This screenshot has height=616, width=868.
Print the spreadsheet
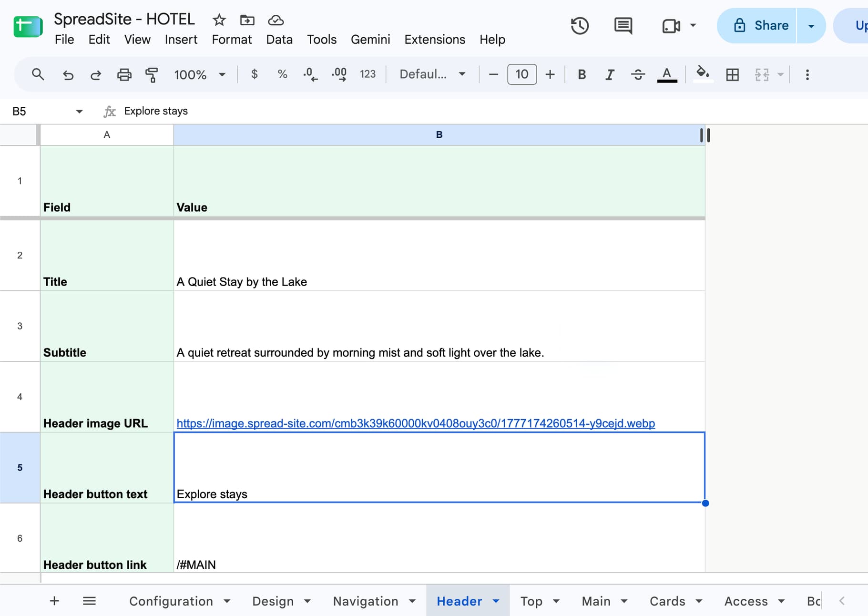pyautogui.click(x=124, y=74)
